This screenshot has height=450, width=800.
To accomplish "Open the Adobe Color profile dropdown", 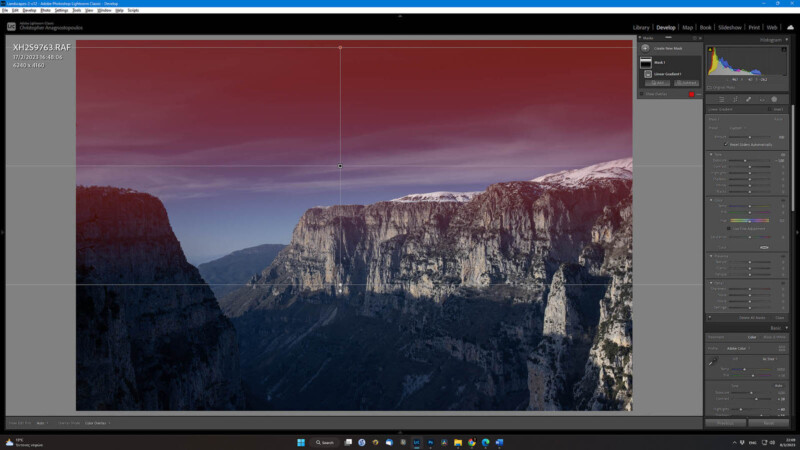I will pyautogui.click(x=737, y=347).
